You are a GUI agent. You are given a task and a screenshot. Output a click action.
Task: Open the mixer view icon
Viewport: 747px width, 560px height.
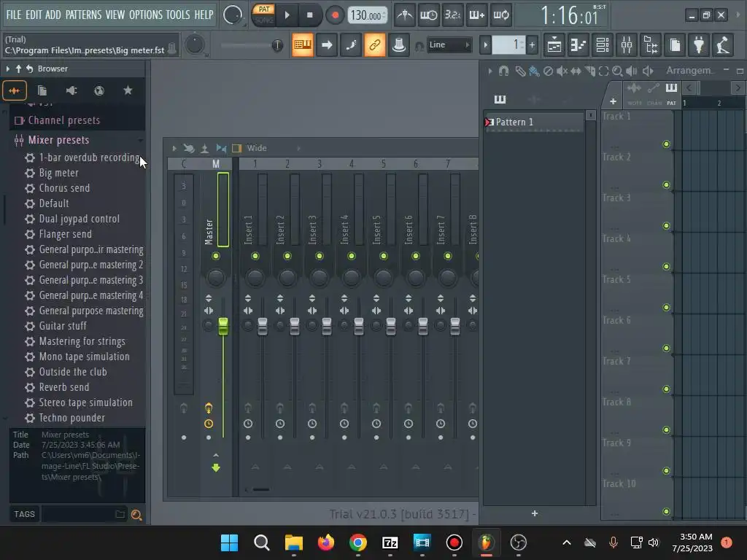tap(627, 44)
